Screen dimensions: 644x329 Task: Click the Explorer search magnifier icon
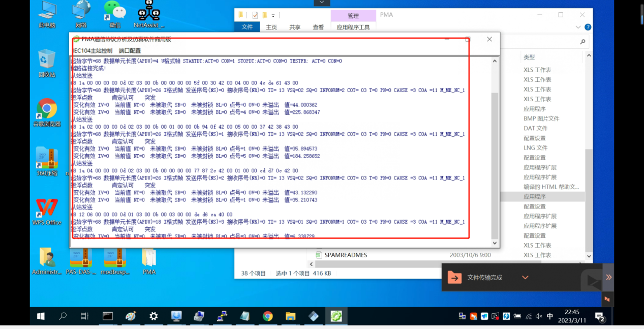pyautogui.click(x=582, y=42)
